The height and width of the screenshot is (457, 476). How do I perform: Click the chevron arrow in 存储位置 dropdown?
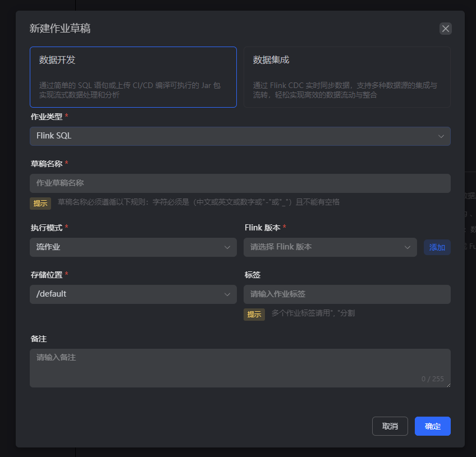(227, 294)
